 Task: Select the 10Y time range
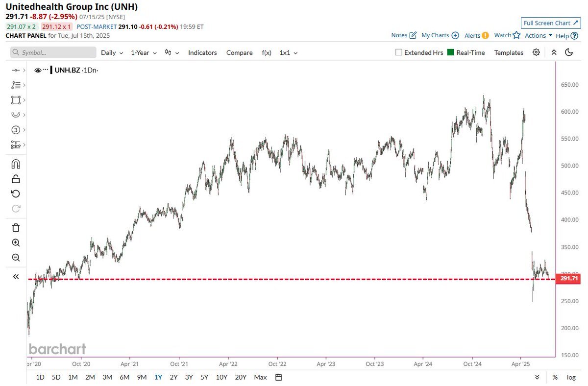tap(221, 377)
